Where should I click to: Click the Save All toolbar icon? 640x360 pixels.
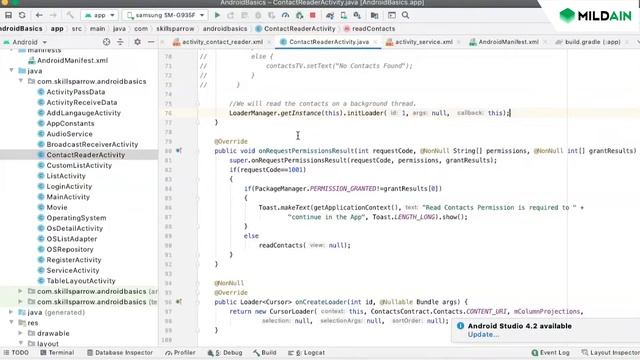coord(9,15)
